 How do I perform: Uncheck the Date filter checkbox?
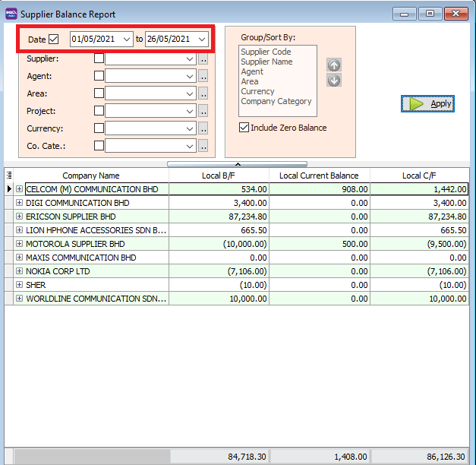click(54, 40)
